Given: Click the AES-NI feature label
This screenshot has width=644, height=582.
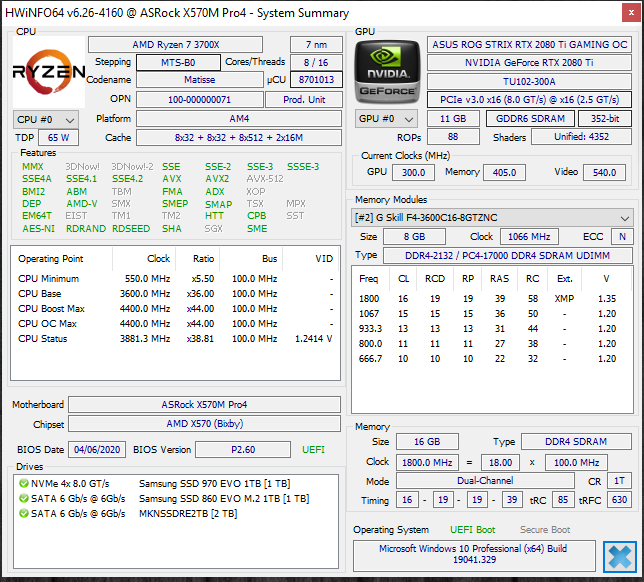Looking at the screenshot, I should point(38,229).
